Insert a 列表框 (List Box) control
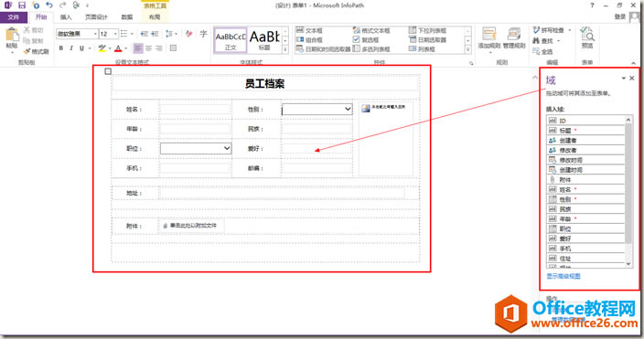The height and width of the screenshot is (339, 644). click(422, 49)
